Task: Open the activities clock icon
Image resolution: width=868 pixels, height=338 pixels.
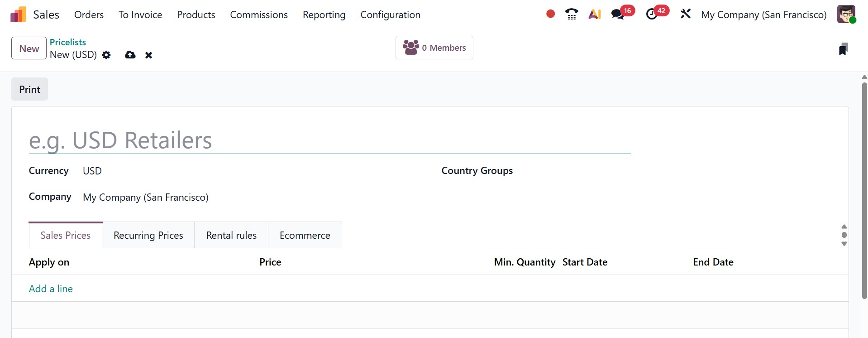Action: click(x=652, y=14)
